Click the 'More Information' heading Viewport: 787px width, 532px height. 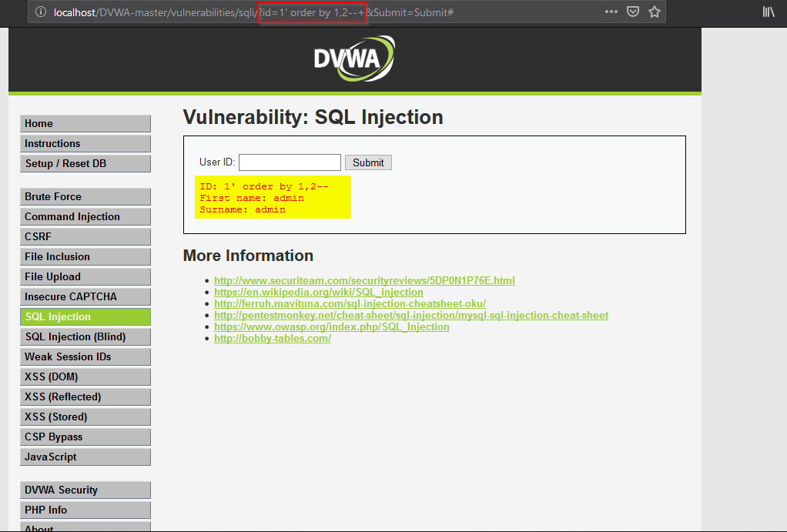(248, 256)
